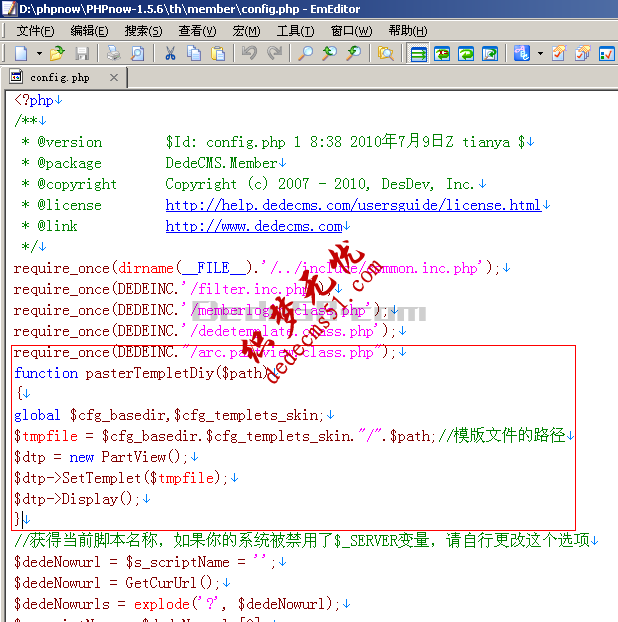618x622 pixels.
Task: Close the config.php tab
Action: coord(114,77)
